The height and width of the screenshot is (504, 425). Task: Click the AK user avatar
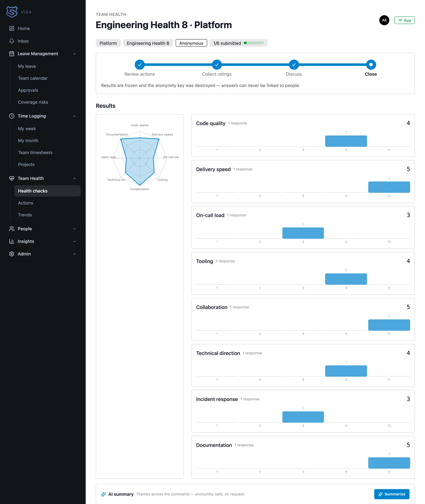384,20
